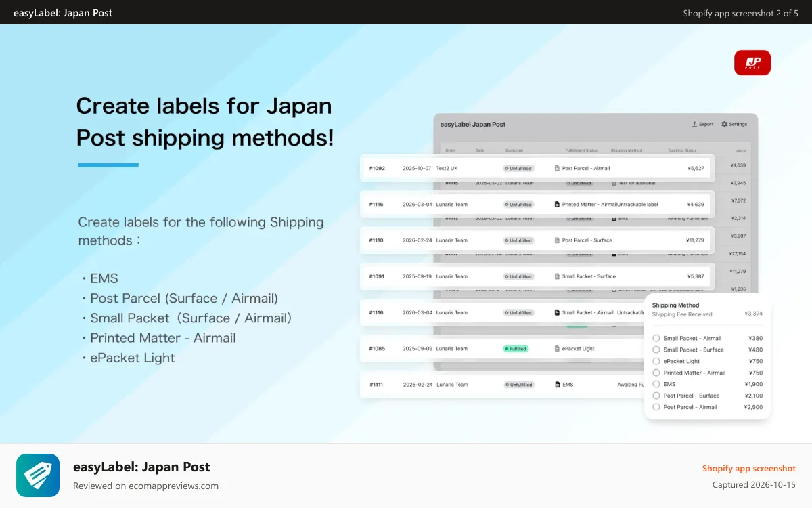
Task: Click Reviewed on ecomappreviews.com link
Action: point(145,486)
